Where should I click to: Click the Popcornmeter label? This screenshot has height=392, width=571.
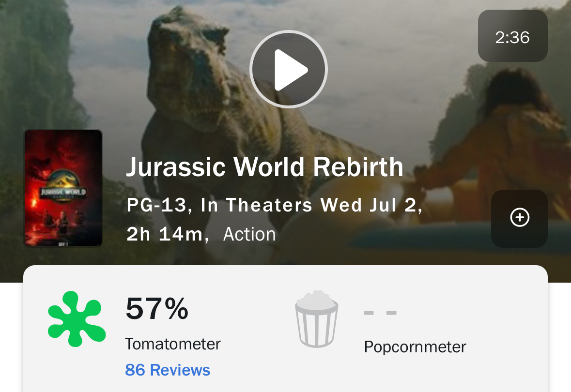pos(415,347)
